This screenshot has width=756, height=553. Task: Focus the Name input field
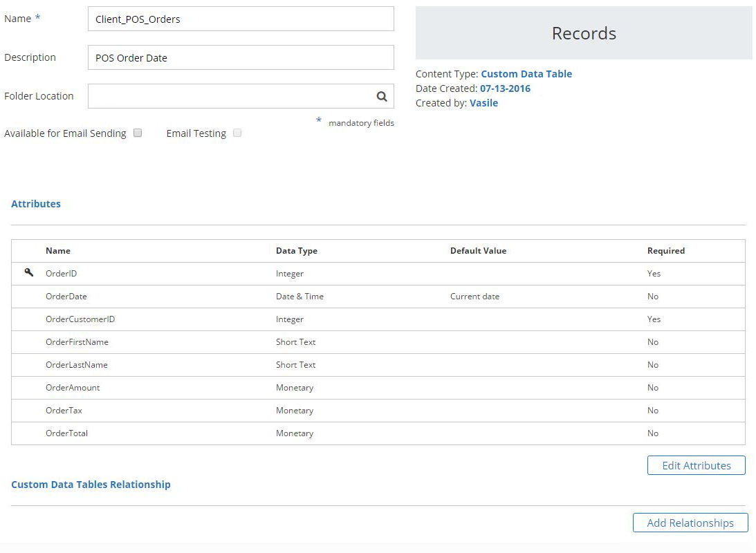[241, 19]
